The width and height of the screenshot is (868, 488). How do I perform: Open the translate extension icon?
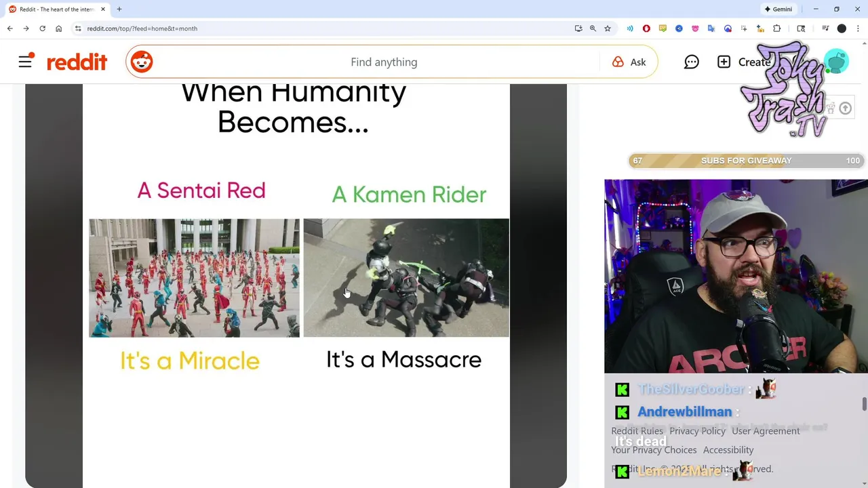tap(711, 28)
